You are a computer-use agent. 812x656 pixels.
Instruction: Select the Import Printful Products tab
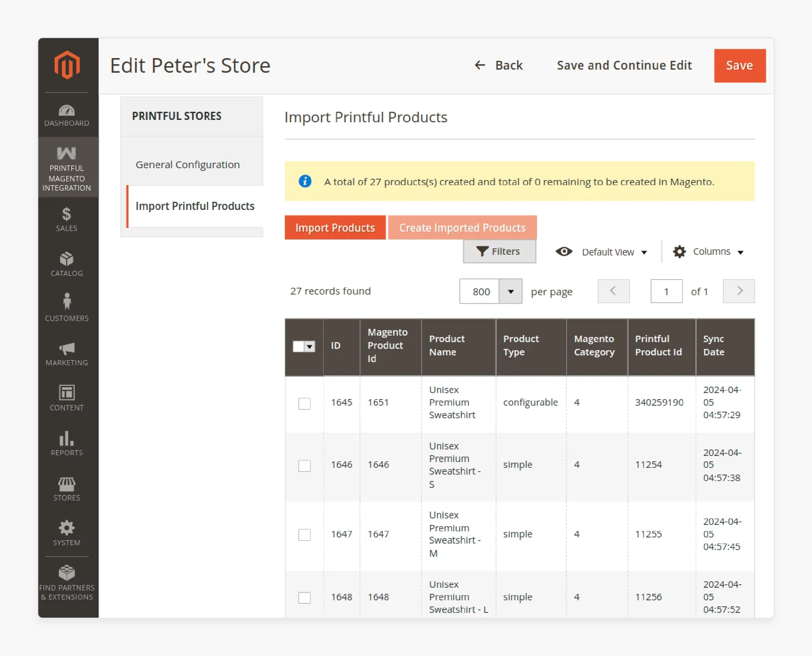pyautogui.click(x=195, y=206)
